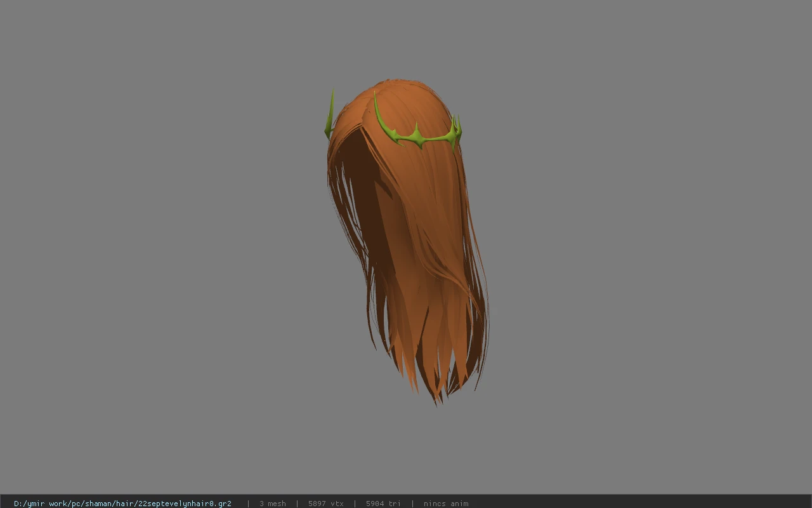Click the '3 mesh' status entry
The image size is (812, 508).
click(x=273, y=504)
